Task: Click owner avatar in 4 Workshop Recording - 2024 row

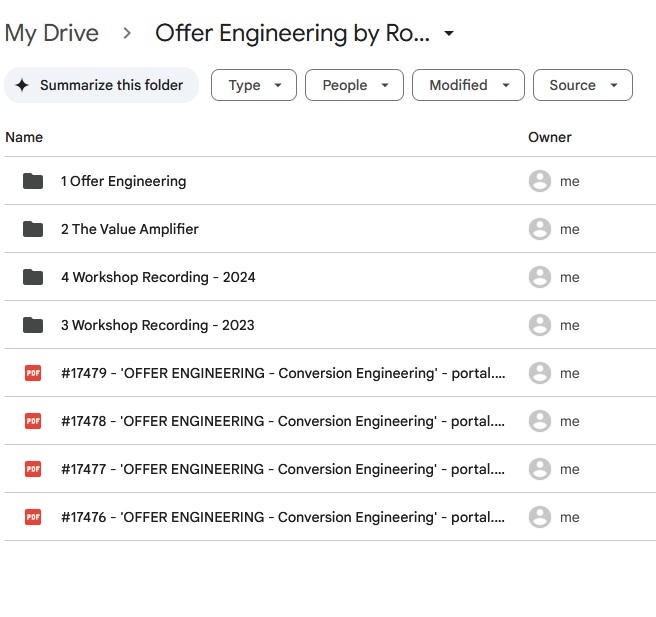Action: click(x=540, y=277)
